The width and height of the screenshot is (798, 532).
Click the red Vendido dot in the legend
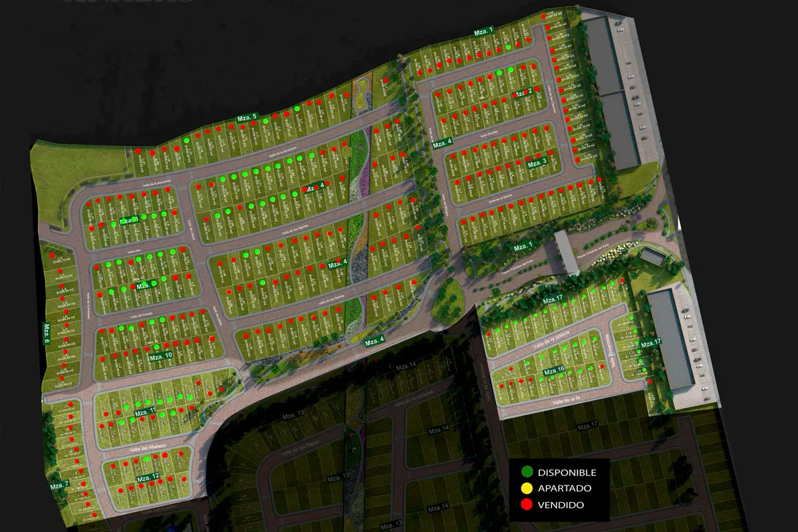tap(527, 505)
